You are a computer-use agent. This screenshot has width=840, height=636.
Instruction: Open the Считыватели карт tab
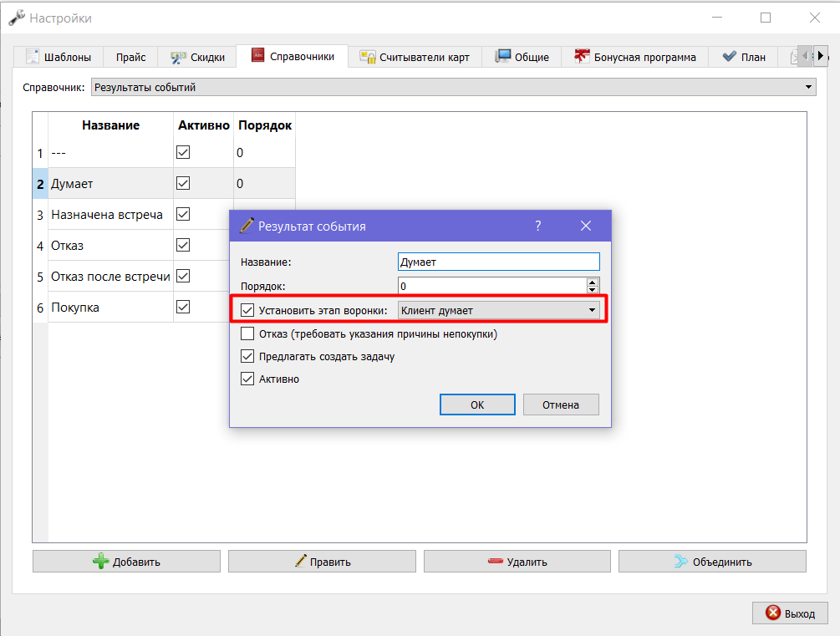click(x=415, y=57)
